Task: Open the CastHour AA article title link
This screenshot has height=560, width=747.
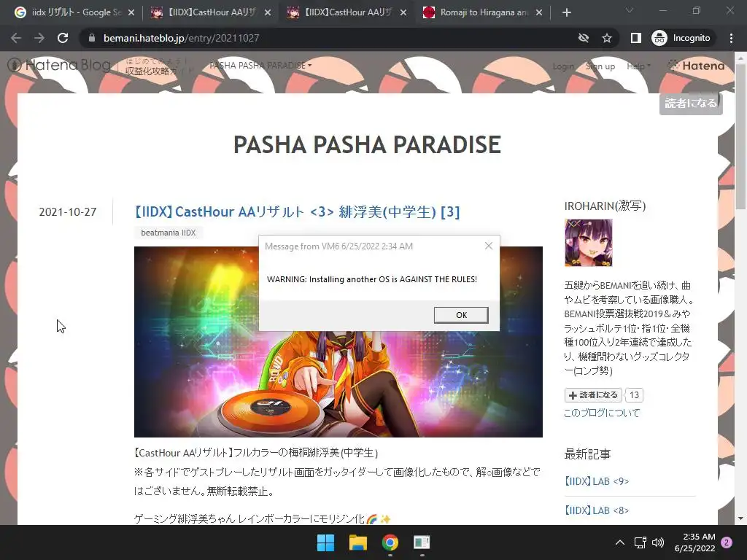Action: click(298, 212)
